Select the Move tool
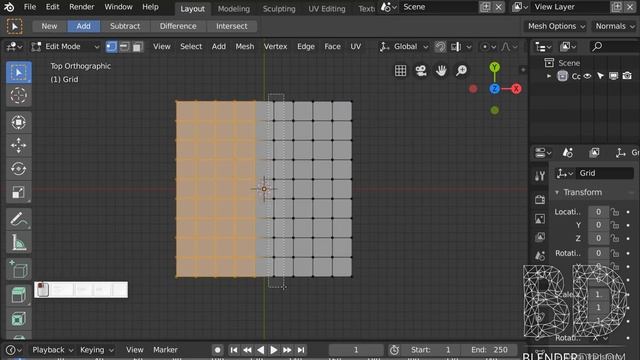The image size is (640, 360). 18,145
